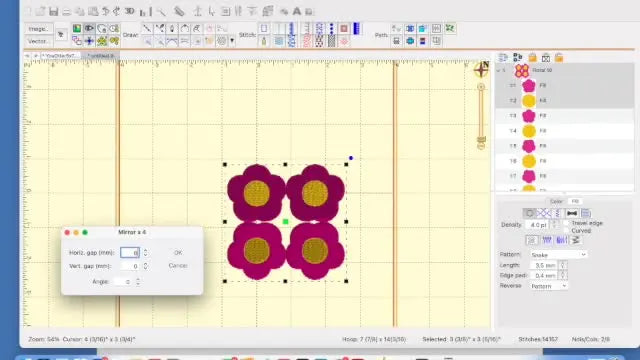
Task: Click the green center handle of selection
Action: point(285,222)
